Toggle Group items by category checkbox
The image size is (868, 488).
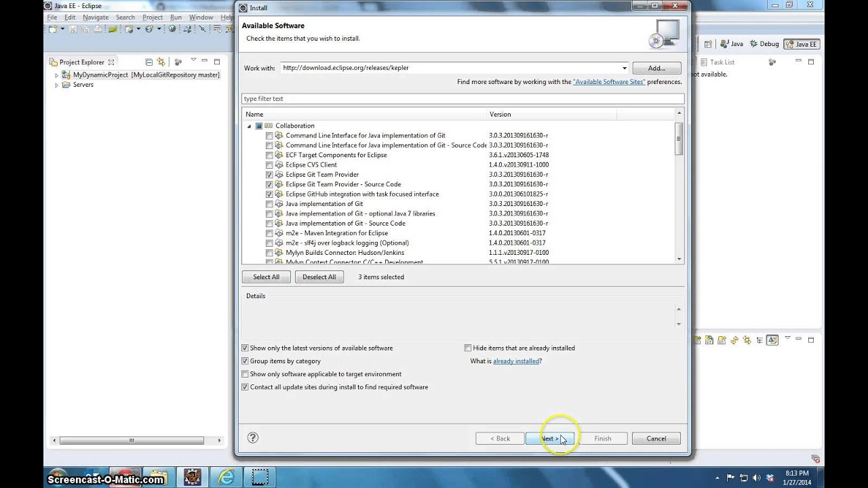pyautogui.click(x=245, y=361)
